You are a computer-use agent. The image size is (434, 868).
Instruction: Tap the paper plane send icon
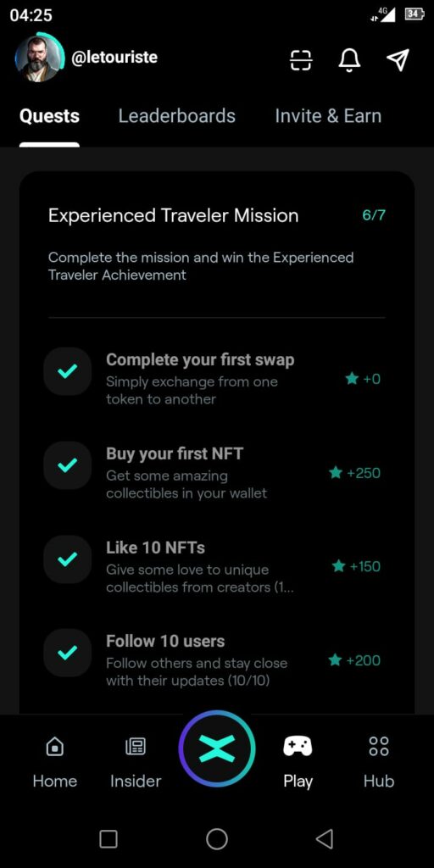[398, 60]
